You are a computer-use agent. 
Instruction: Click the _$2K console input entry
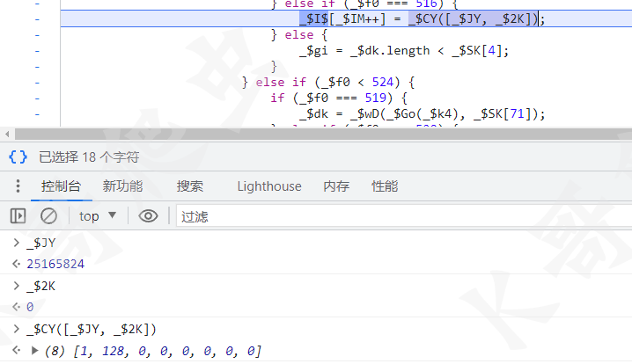41,286
